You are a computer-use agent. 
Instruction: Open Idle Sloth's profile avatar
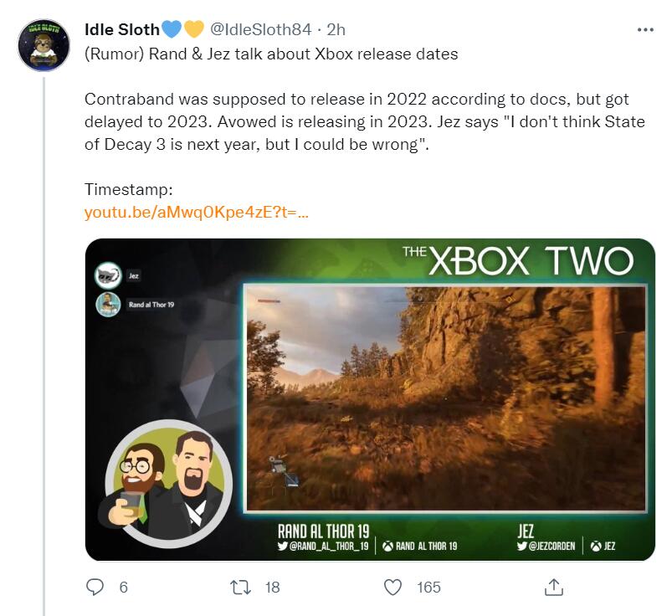pos(44,44)
